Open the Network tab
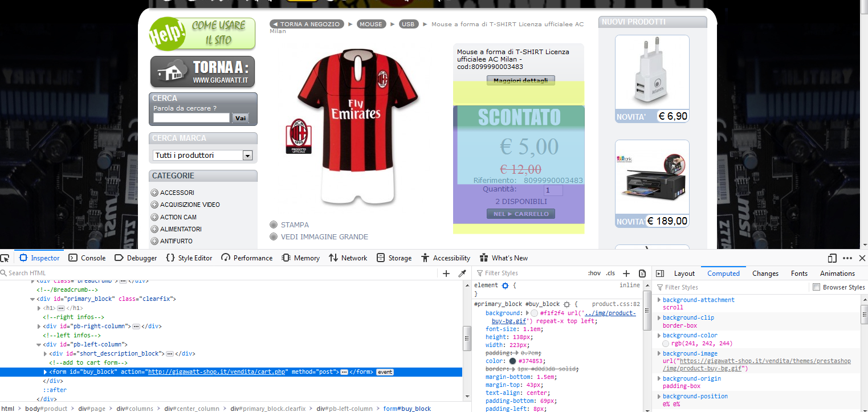868x412 pixels. point(348,258)
